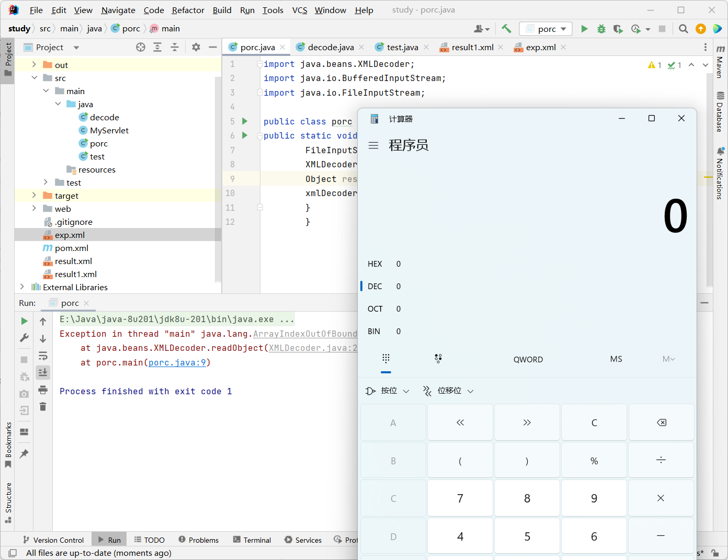Pin the Run tab icon
This screenshot has height=560, width=728.
pos(24,454)
